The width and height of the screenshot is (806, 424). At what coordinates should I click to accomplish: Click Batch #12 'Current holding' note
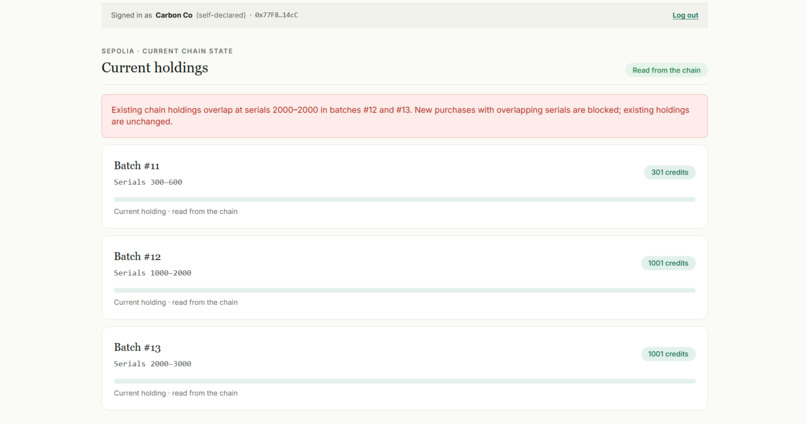[x=176, y=302]
